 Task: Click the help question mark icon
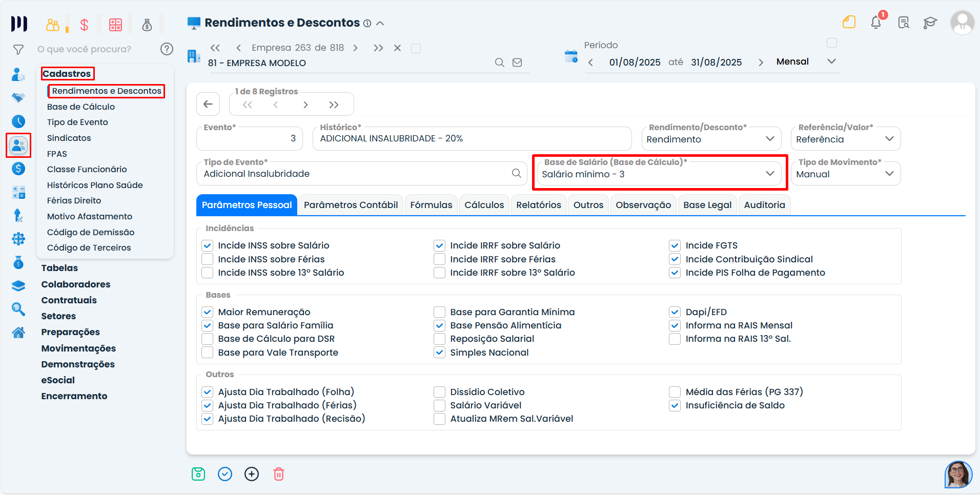167,49
